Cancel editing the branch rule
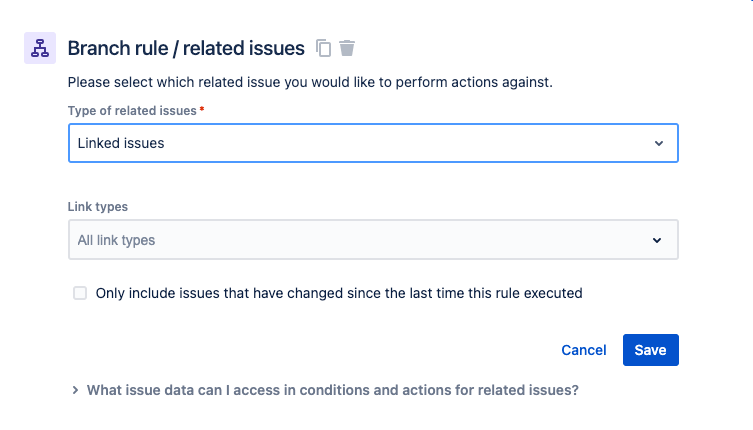Viewport: 753px width, 430px height. click(584, 350)
